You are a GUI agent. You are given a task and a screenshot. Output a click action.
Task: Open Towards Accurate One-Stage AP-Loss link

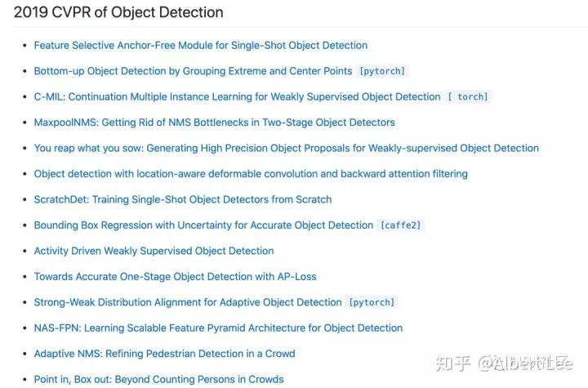click(x=175, y=277)
